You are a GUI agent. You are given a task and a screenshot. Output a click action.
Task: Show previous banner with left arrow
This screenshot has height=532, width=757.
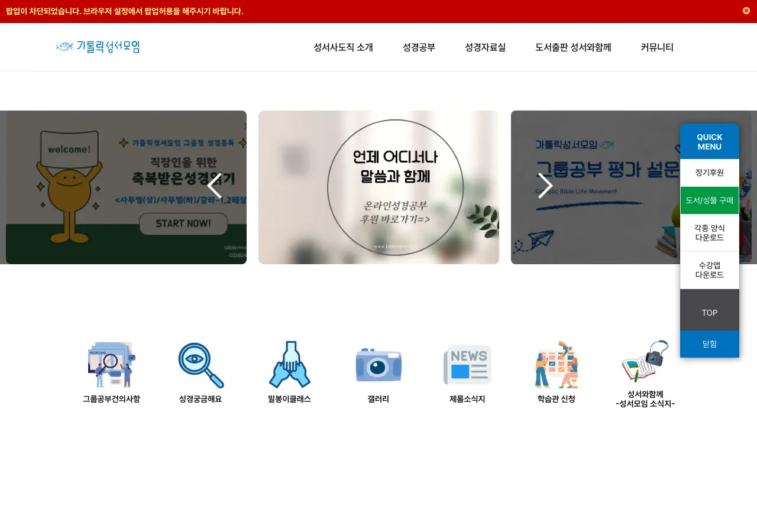214,186
